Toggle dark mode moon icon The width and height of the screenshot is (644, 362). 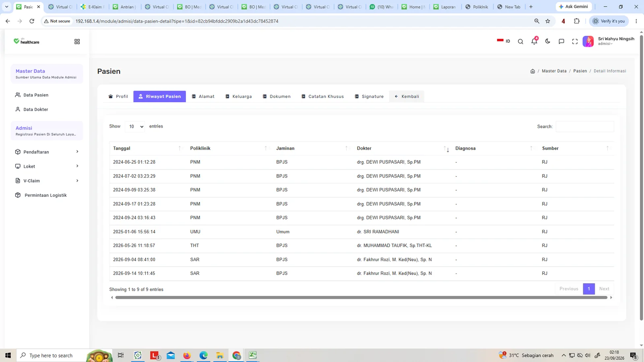click(x=547, y=41)
